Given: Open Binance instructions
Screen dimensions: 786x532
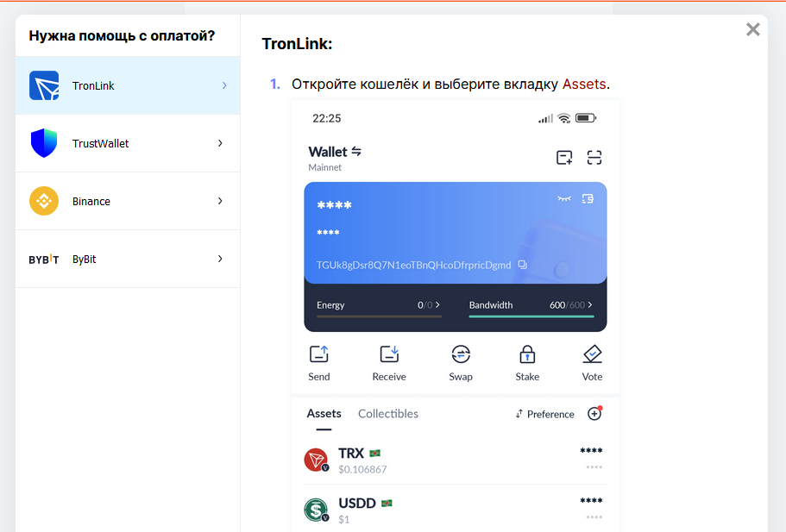Looking at the screenshot, I should (128, 202).
